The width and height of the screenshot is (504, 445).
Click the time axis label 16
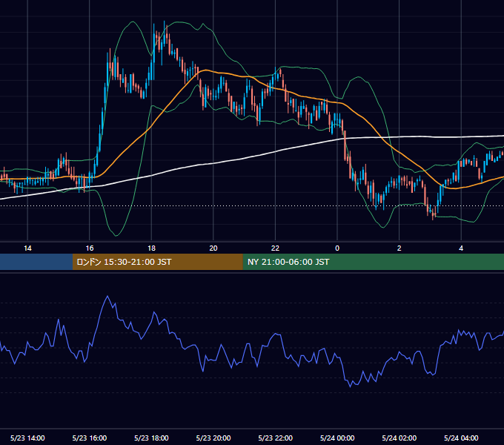[x=90, y=248]
